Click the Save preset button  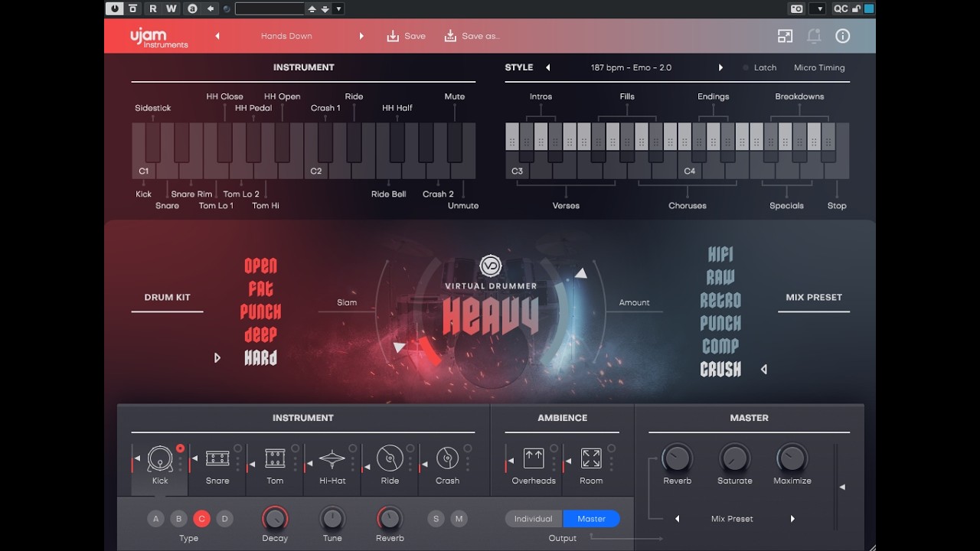pyautogui.click(x=407, y=36)
